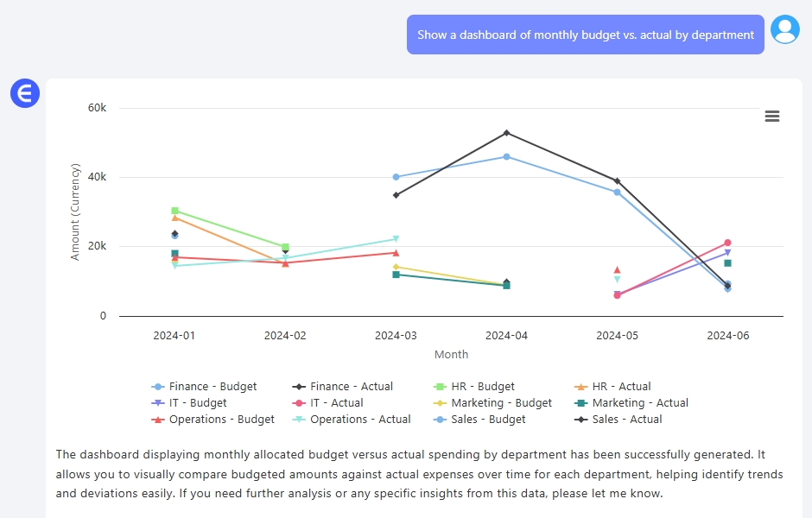812x518 pixels.
Task: Toggle HR - Actual legend entry
Action: coord(612,387)
